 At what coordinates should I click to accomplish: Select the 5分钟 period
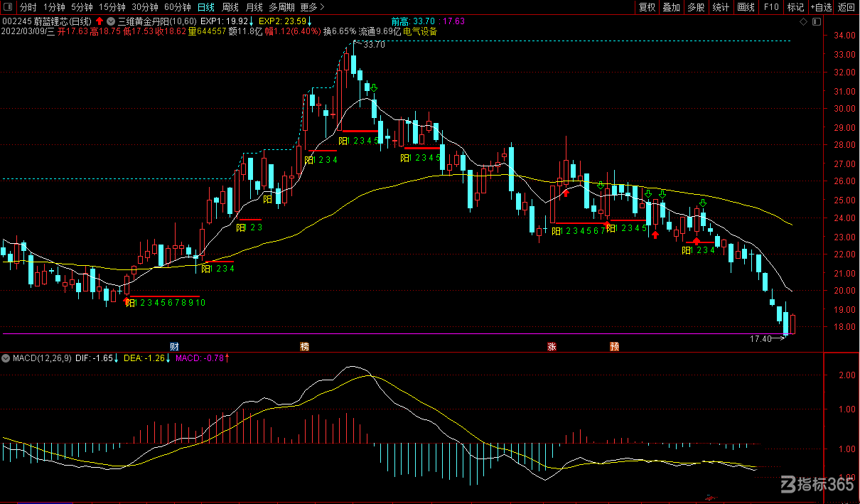pyautogui.click(x=82, y=7)
